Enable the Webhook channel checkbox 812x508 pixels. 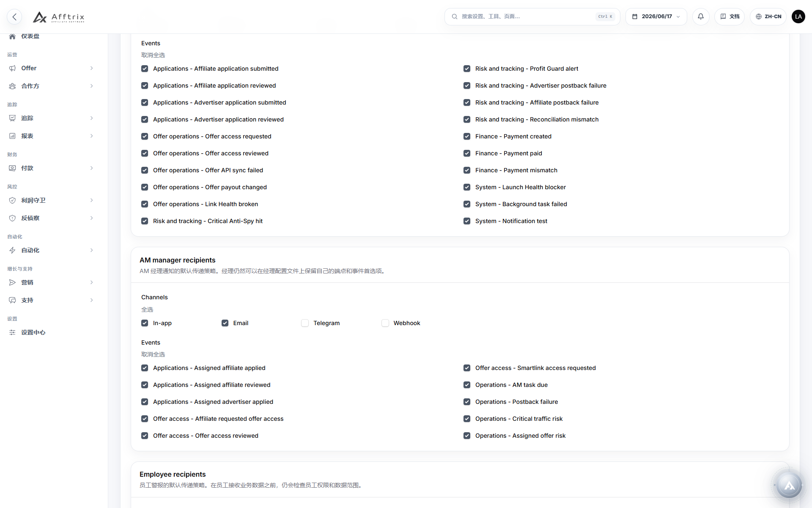385,323
